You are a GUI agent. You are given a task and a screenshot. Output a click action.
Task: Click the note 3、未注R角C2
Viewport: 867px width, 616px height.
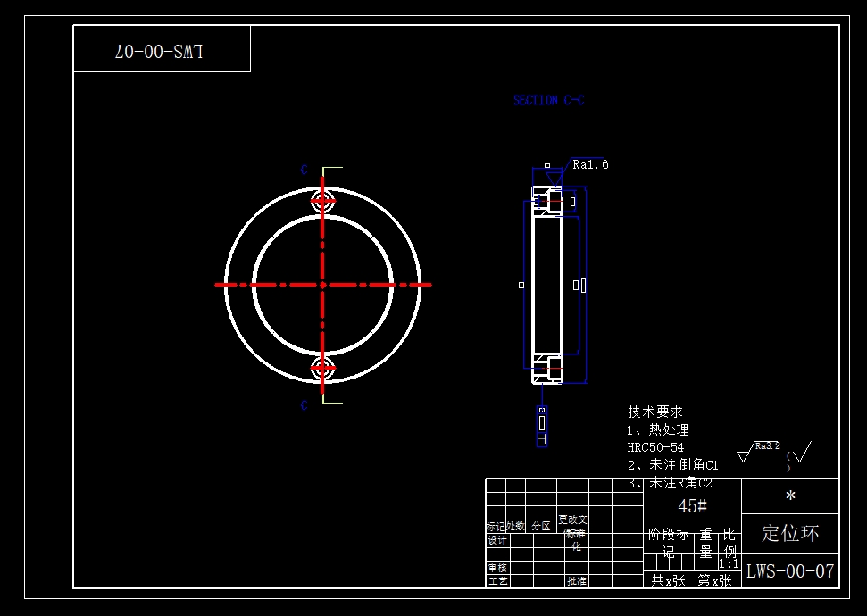click(x=670, y=483)
